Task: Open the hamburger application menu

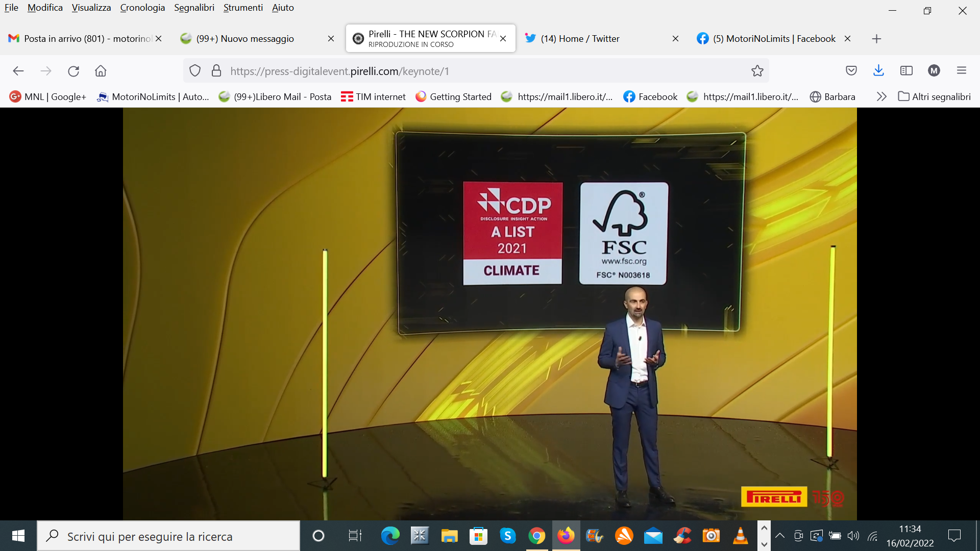Action: [962, 71]
